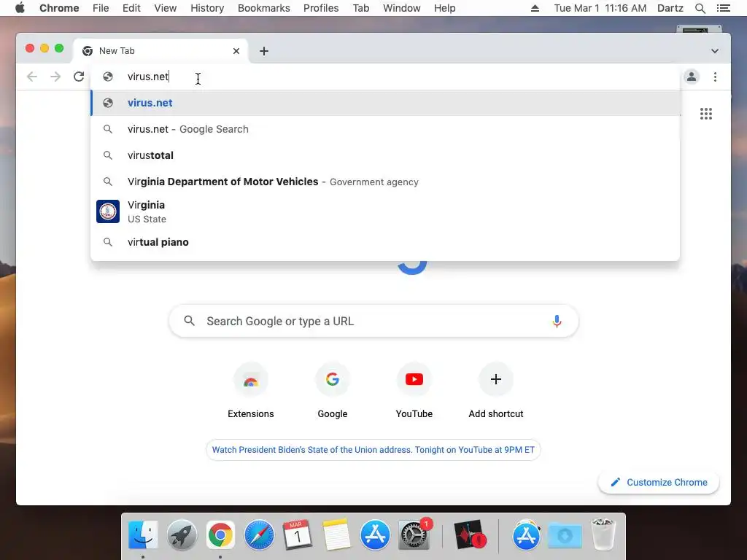The width and height of the screenshot is (747, 560).
Task: Pick Virginia Department of Motor Vehicles suggestion
Action: [385, 182]
